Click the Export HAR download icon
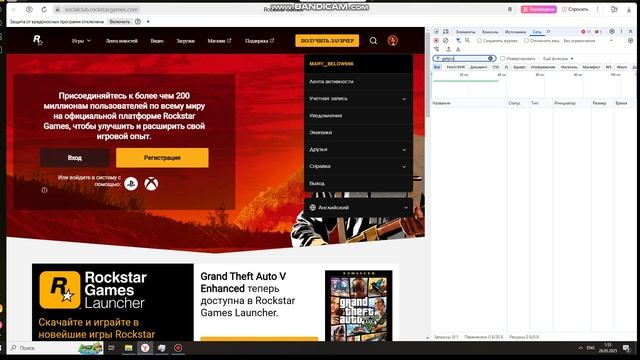This screenshot has height=360, width=640. [458, 49]
